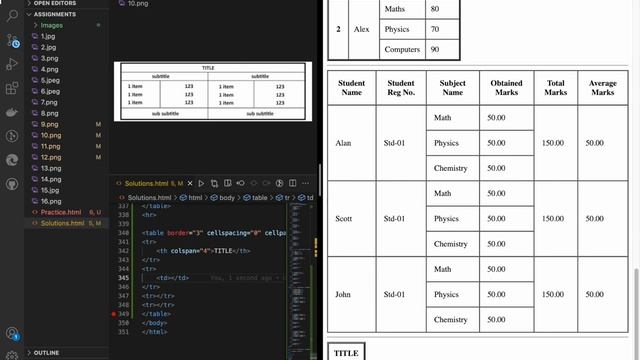Open Run and Debug view
Viewport: 640px width, 360px height.
tap(12, 64)
